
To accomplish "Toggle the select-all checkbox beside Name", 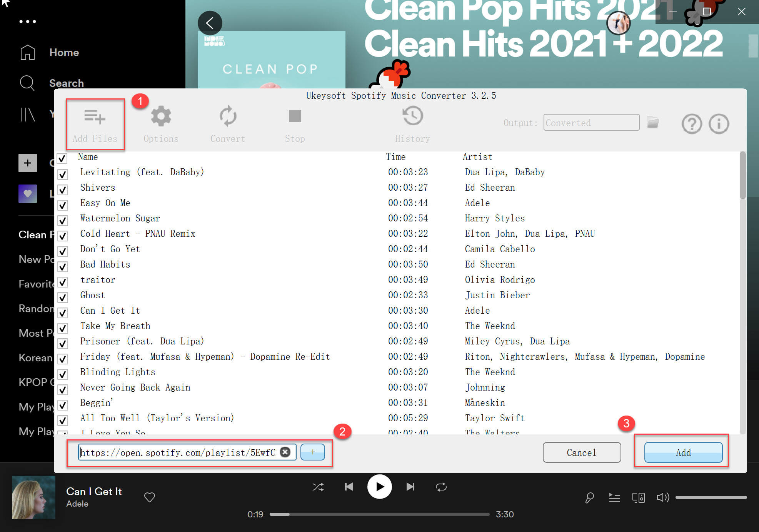I will (62, 158).
